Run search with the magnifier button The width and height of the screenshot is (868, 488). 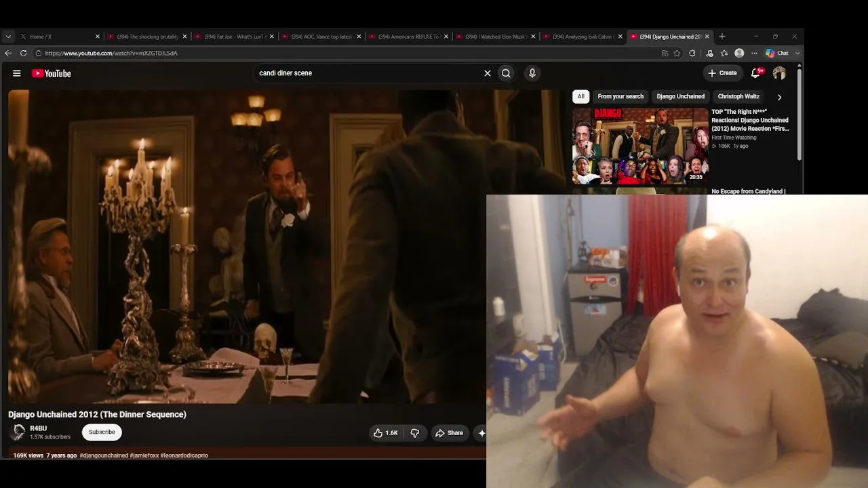click(x=506, y=73)
